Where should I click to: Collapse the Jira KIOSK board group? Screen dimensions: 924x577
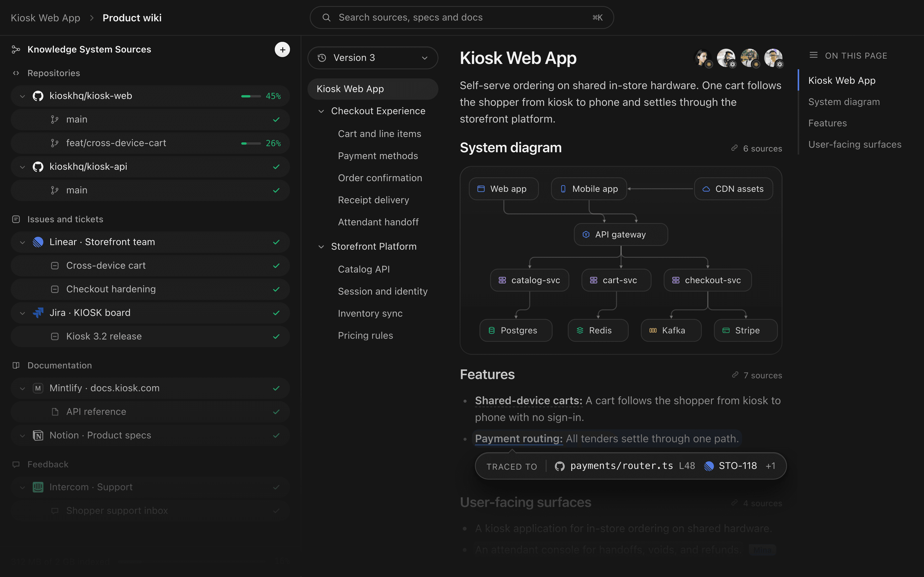point(23,313)
